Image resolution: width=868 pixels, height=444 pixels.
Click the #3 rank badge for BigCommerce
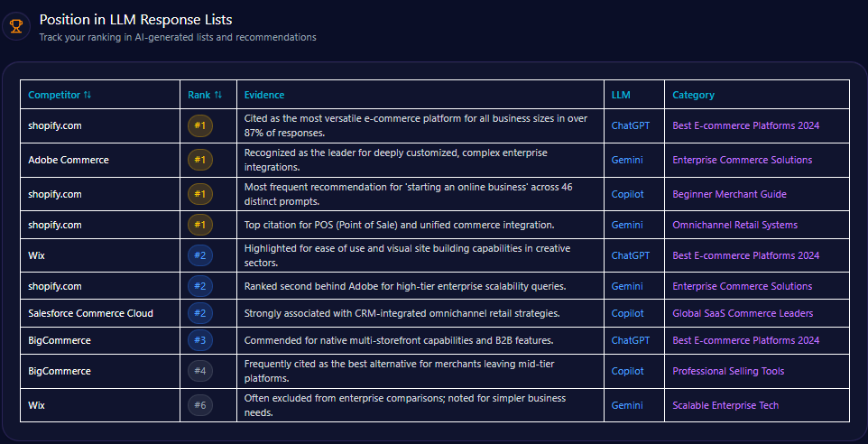(200, 340)
